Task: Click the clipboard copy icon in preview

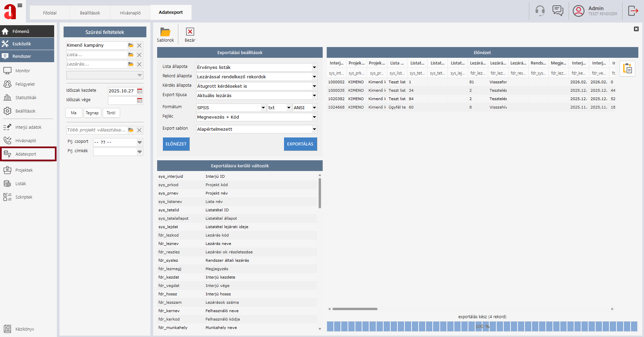Action: (x=627, y=69)
